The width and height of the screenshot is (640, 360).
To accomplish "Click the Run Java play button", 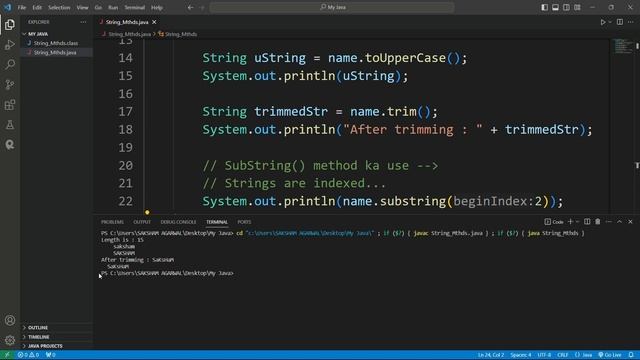I will (x=603, y=22).
